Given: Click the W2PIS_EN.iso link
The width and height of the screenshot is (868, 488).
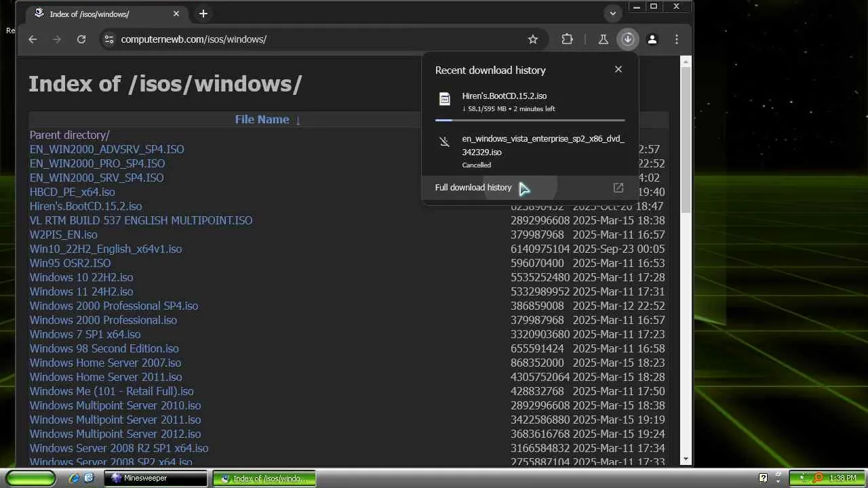Looking at the screenshot, I should point(63,235).
